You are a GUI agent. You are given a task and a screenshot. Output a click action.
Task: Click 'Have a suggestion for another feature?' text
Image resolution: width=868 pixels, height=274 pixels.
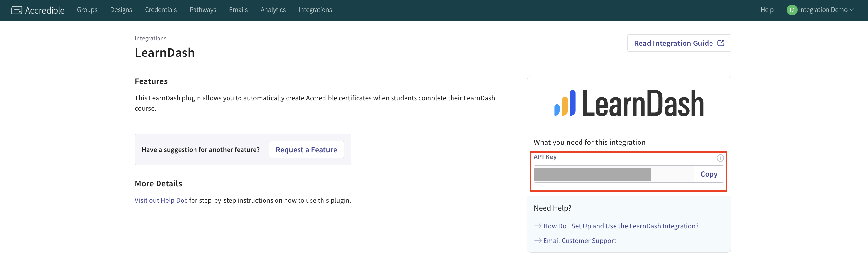coord(201,149)
